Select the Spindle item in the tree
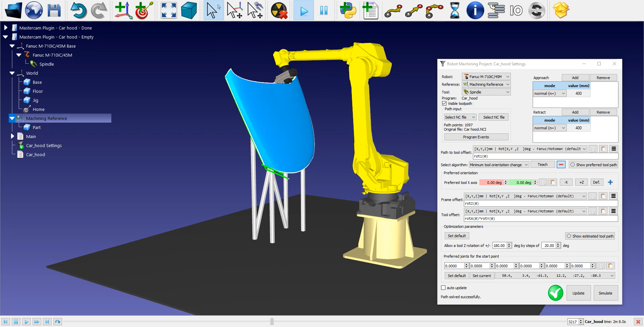The height and width of the screenshot is (327, 644). (x=46, y=64)
